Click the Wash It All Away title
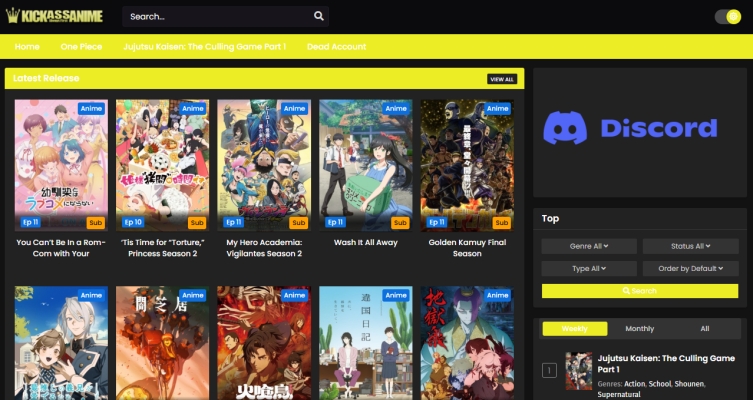This screenshot has height=400, width=753. click(x=365, y=242)
